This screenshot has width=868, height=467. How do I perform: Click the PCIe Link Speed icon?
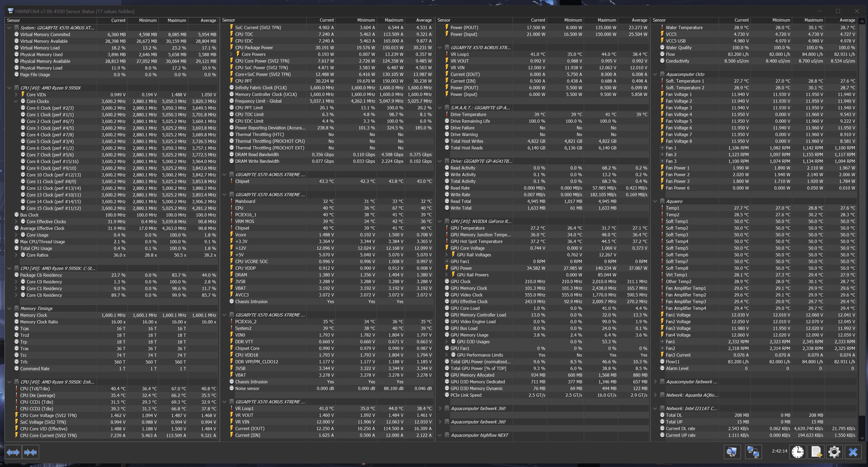tap(447, 395)
